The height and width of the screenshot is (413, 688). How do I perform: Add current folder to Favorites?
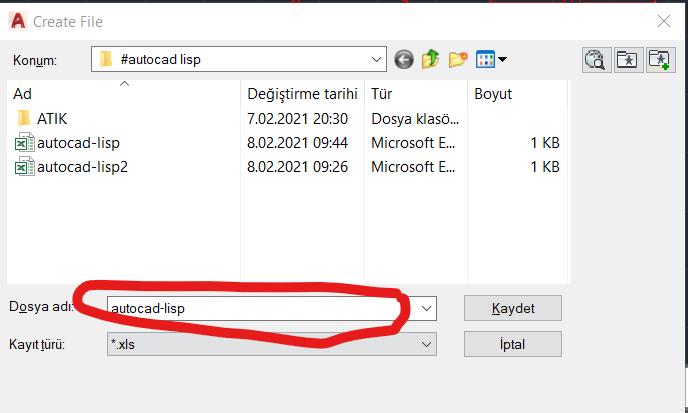click(x=660, y=60)
